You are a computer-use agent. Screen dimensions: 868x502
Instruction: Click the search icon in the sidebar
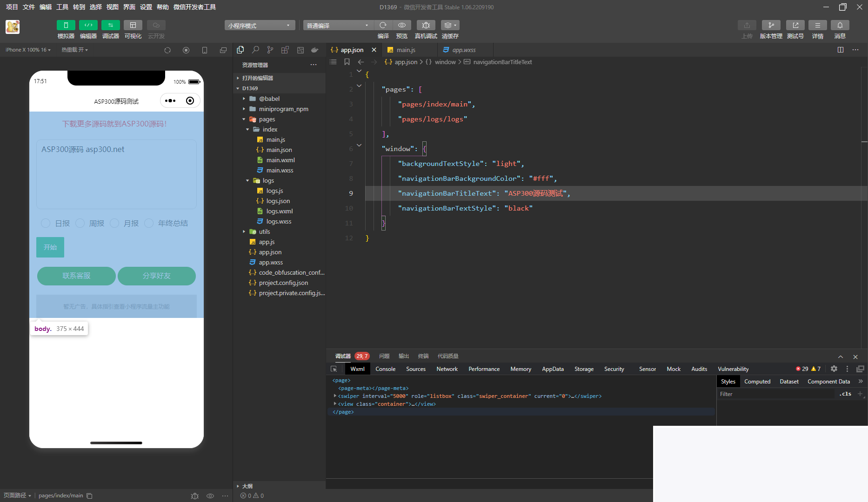(255, 50)
